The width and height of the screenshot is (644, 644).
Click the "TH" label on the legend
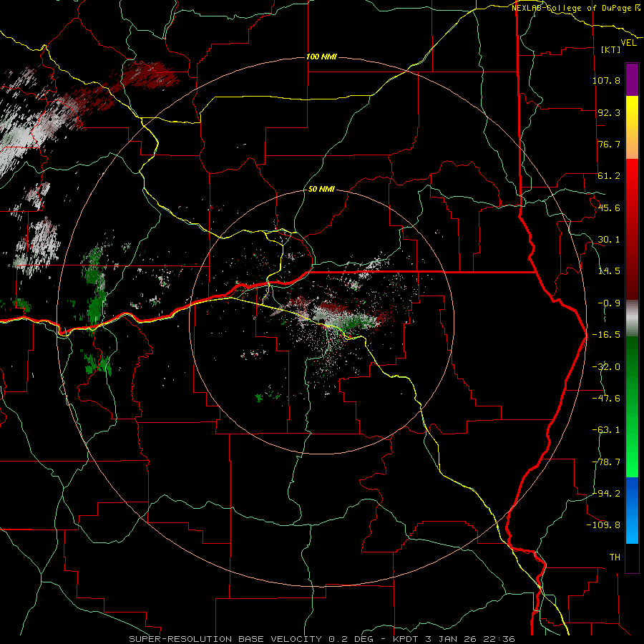click(615, 557)
